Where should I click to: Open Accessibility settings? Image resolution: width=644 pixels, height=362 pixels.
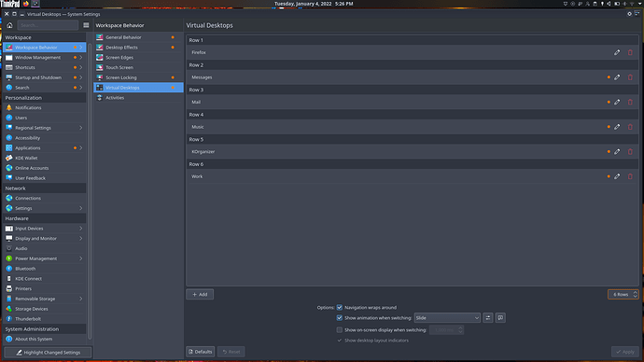(45, 138)
